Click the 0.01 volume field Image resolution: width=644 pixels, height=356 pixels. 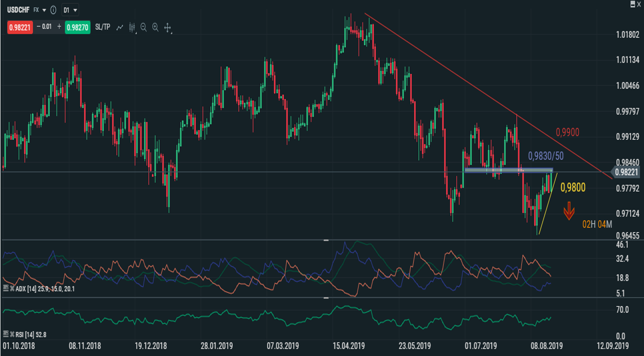tap(47, 27)
